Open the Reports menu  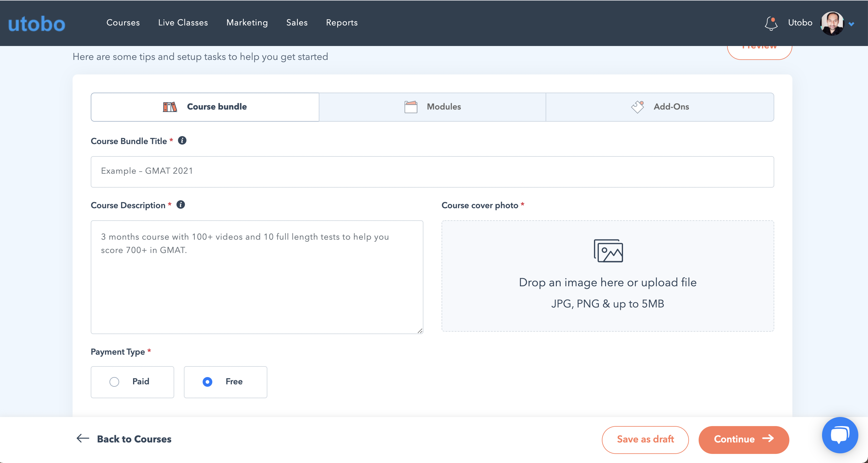coord(342,23)
